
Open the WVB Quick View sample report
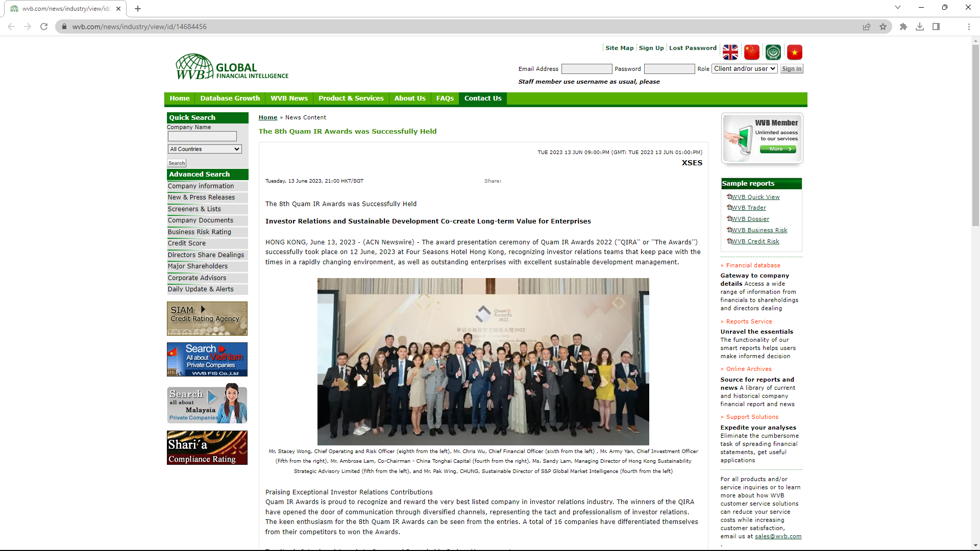pos(755,197)
